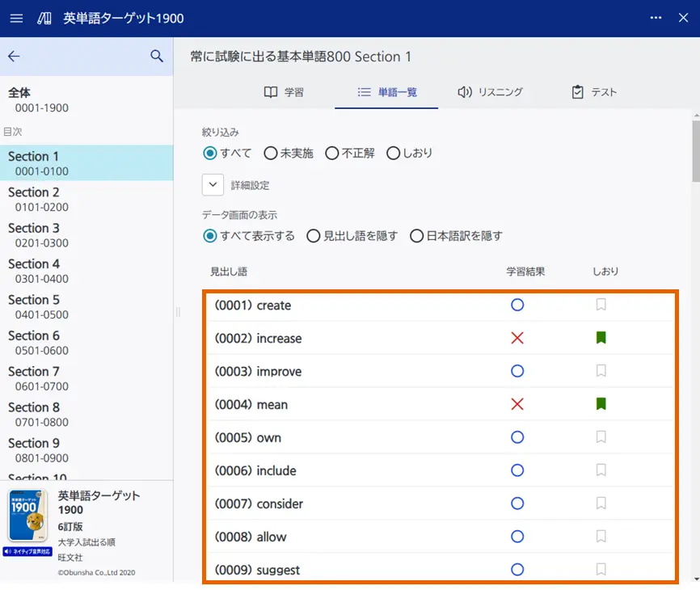The width and height of the screenshot is (700, 590).
Task: Open the hamburger menu icon
Action: [16, 18]
